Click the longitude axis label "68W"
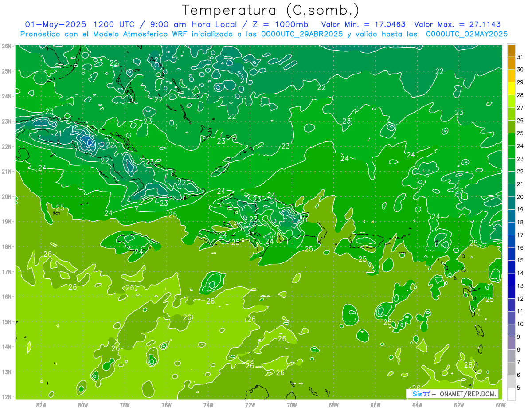Image resolution: width=532 pixels, height=411 pixels. pyautogui.click(x=333, y=405)
